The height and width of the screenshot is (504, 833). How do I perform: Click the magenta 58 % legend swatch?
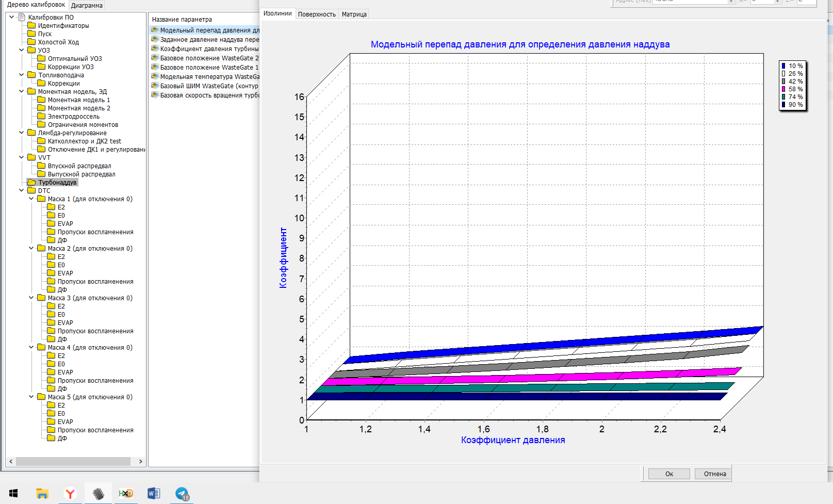(783, 89)
